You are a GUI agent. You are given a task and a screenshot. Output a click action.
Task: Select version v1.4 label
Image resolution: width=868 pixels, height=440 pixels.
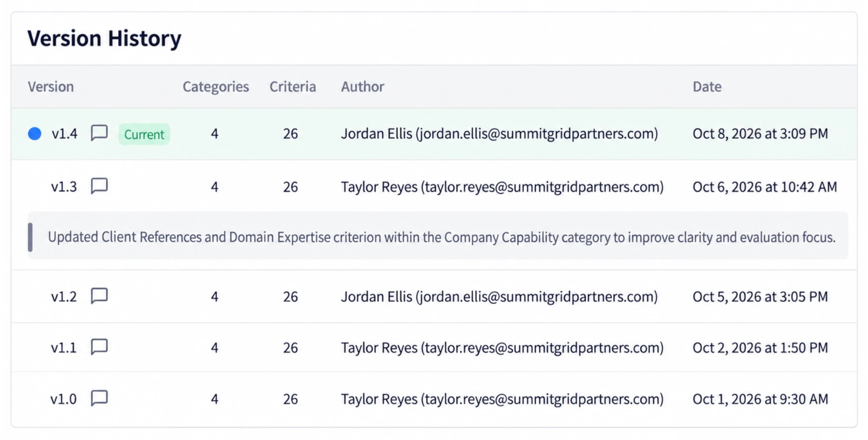coord(65,133)
